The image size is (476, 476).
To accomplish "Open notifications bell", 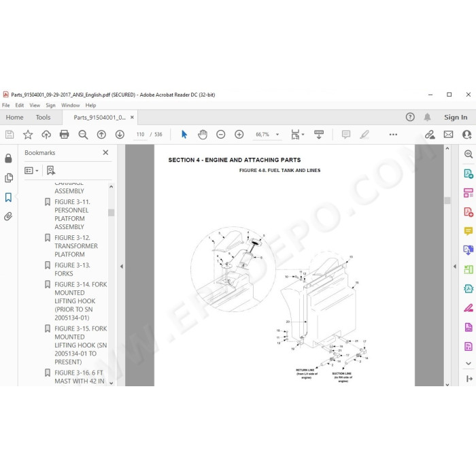I will tap(428, 117).
